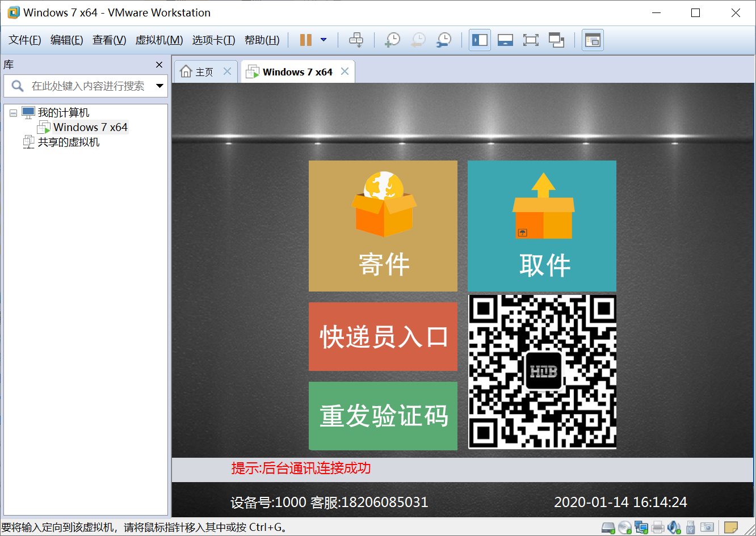The width and height of the screenshot is (756, 536).
Task: Select Windows 7 x64 in the library tree
Action: 91,127
